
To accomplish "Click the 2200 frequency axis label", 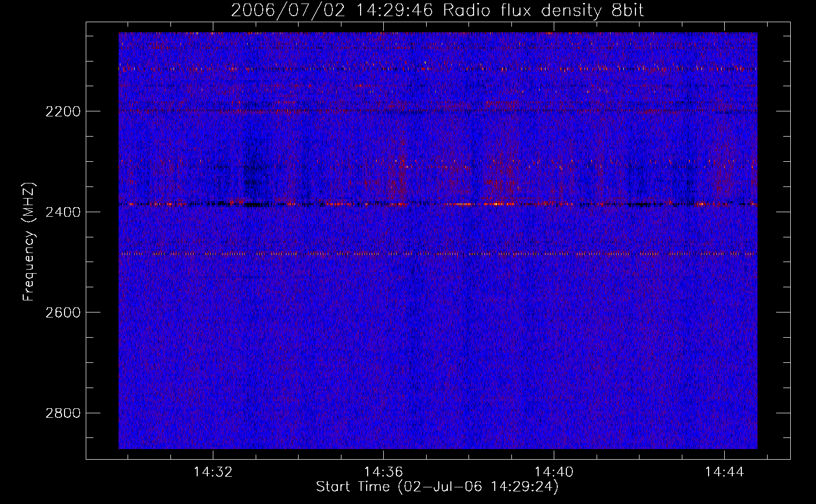I will pyautogui.click(x=63, y=111).
